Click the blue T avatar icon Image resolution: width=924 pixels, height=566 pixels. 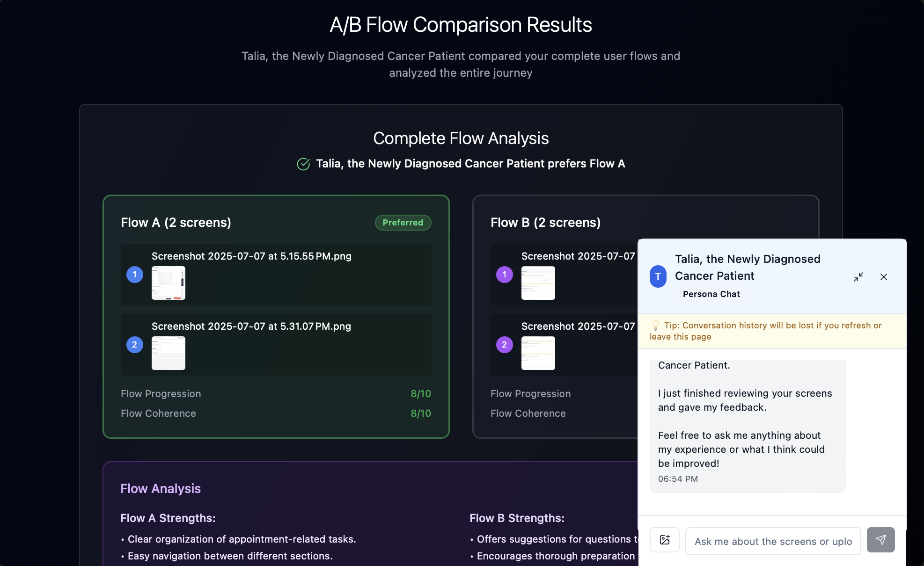(x=658, y=276)
